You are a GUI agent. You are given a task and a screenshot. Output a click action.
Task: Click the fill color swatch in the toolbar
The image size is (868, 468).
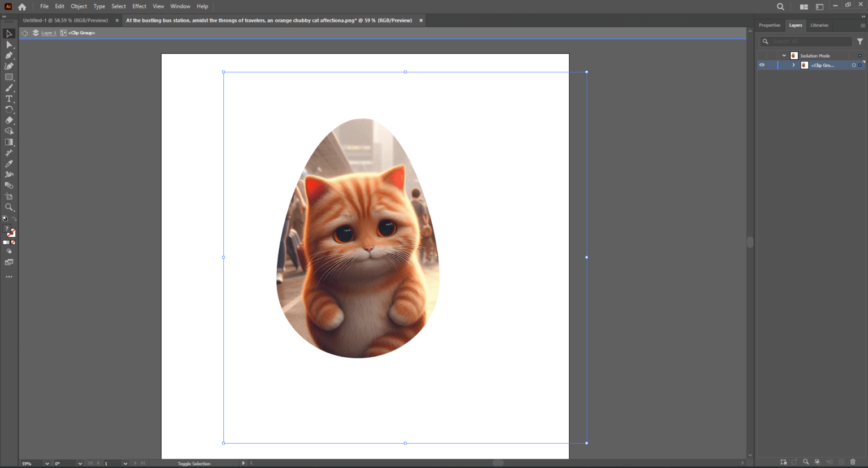(x=6, y=229)
